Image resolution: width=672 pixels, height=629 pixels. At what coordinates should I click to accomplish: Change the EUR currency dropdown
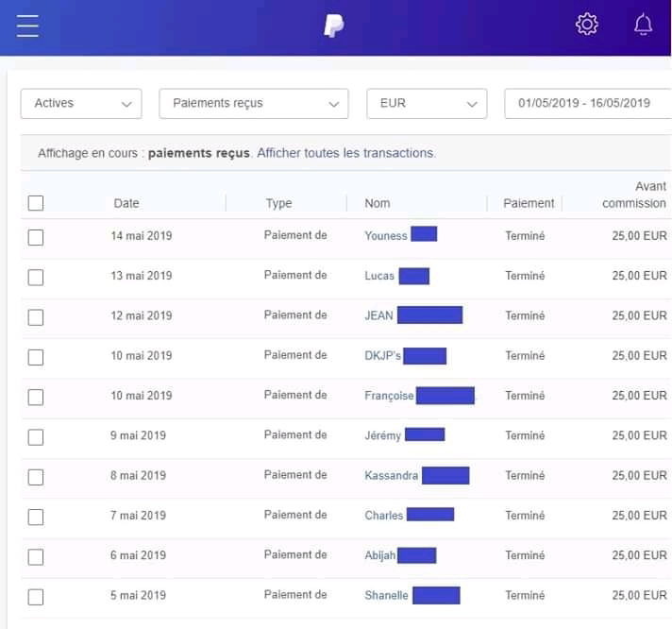point(427,104)
